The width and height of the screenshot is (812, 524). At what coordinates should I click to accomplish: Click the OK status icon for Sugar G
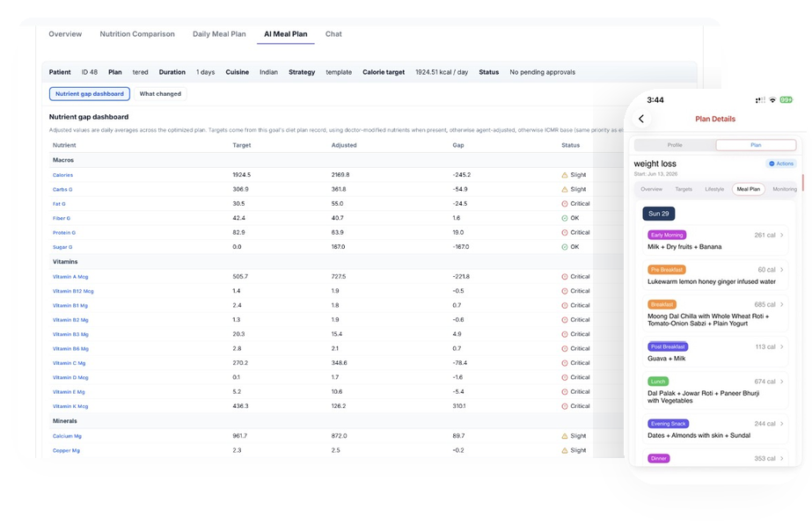pyautogui.click(x=565, y=247)
